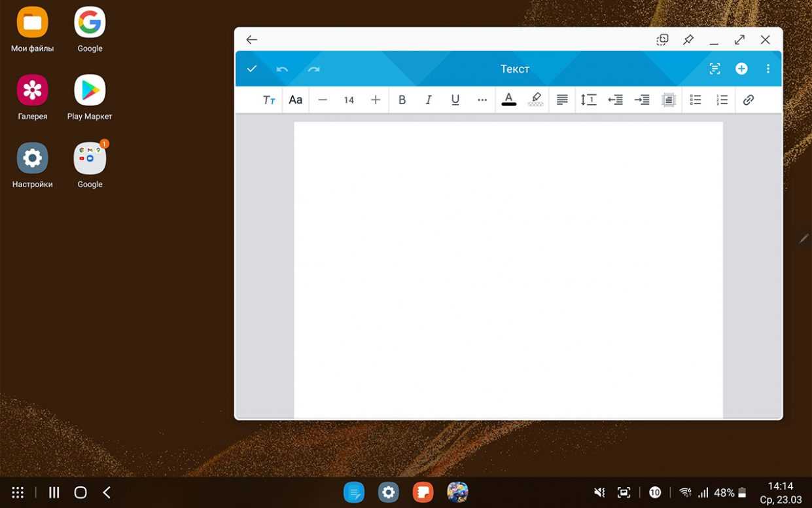Open the font color picker

click(509, 100)
